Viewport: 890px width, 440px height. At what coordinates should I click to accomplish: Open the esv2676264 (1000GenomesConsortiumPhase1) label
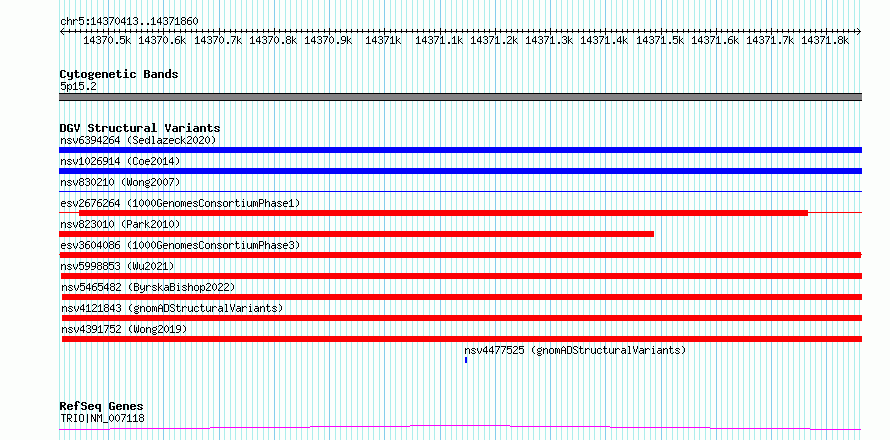(x=180, y=203)
